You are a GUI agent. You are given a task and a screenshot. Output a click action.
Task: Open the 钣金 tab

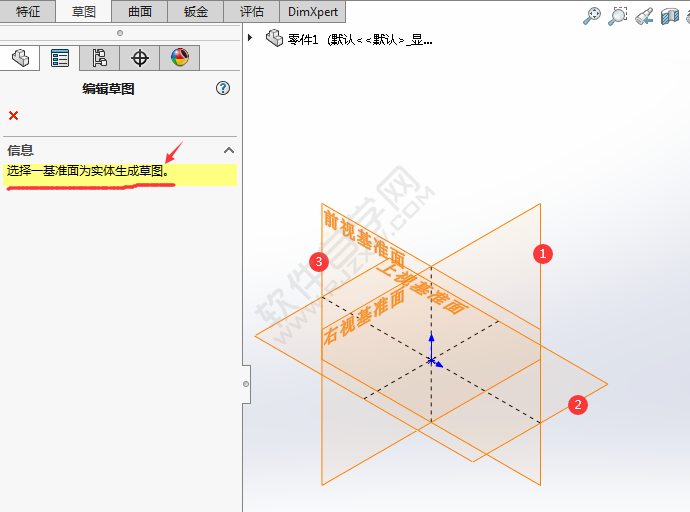(x=196, y=11)
